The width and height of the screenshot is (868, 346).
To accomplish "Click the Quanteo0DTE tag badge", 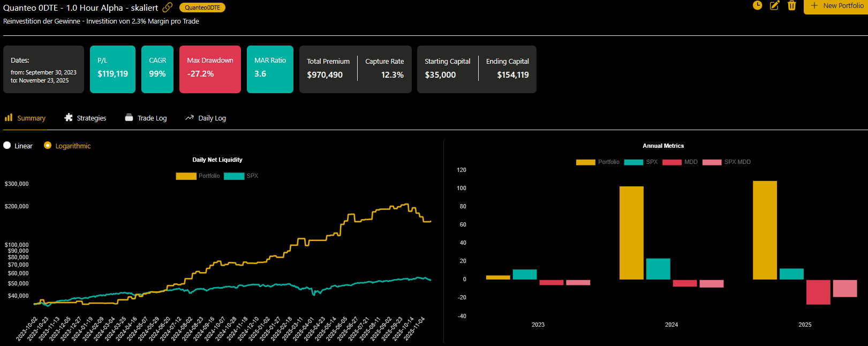I will (x=202, y=7).
